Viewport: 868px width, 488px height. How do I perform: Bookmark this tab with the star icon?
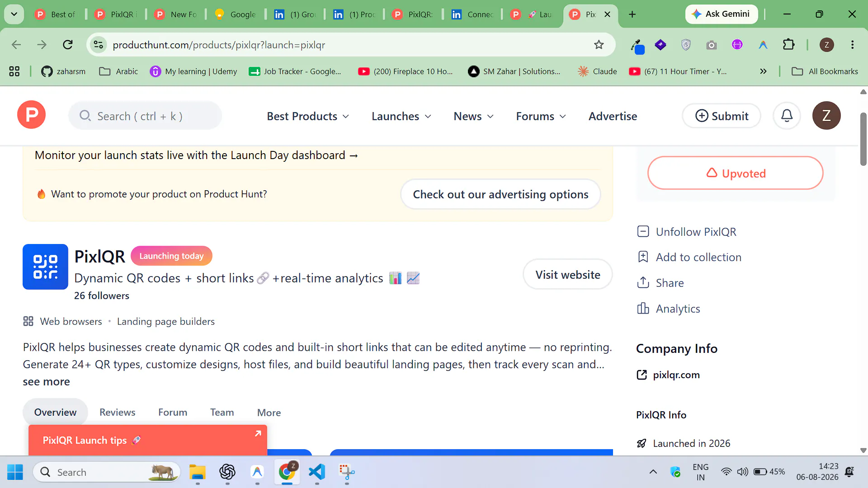point(599,45)
